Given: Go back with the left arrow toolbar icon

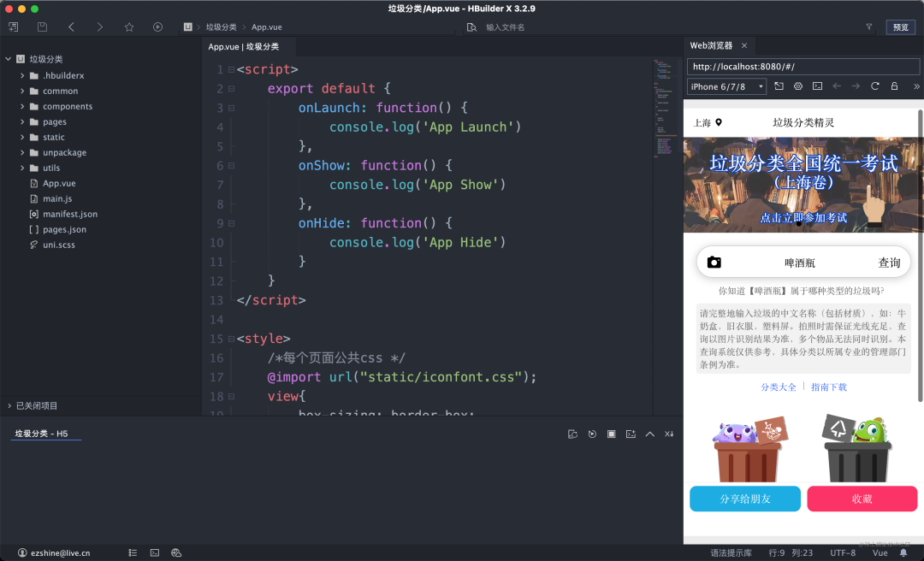Looking at the screenshot, I should [71, 27].
